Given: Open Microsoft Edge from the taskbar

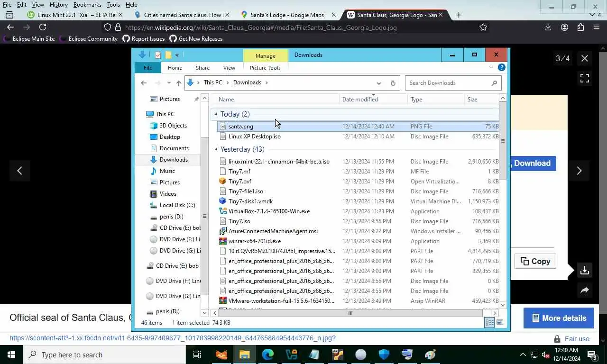Looking at the screenshot, I should [x=268, y=355].
